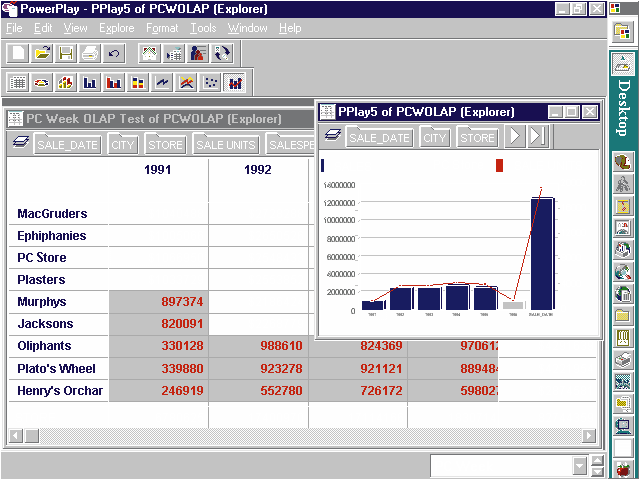Click the Desktop toolbar icon above the Desktop label
This screenshot has height=480, width=640.
pyautogui.click(x=622, y=64)
